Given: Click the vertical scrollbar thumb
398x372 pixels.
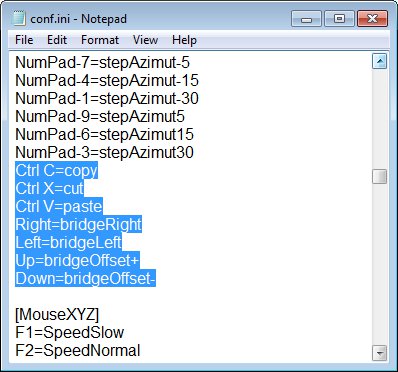Looking at the screenshot, I should [x=380, y=176].
